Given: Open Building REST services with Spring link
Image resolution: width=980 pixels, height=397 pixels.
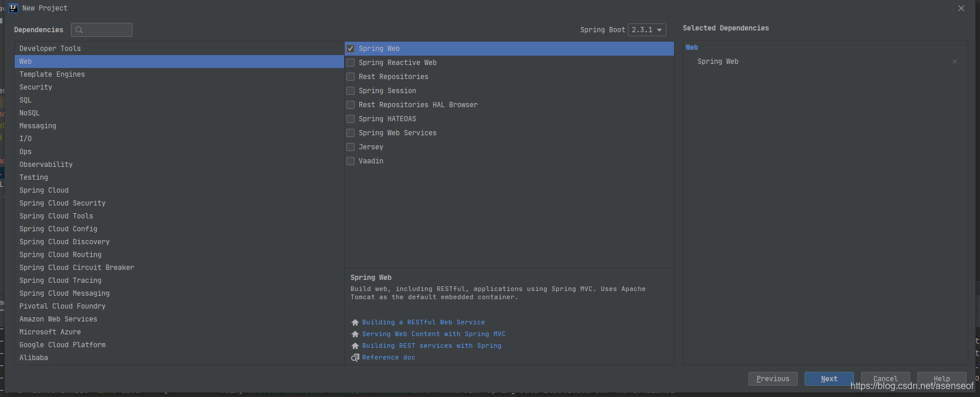Looking at the screenshot, I should [432, 346].
